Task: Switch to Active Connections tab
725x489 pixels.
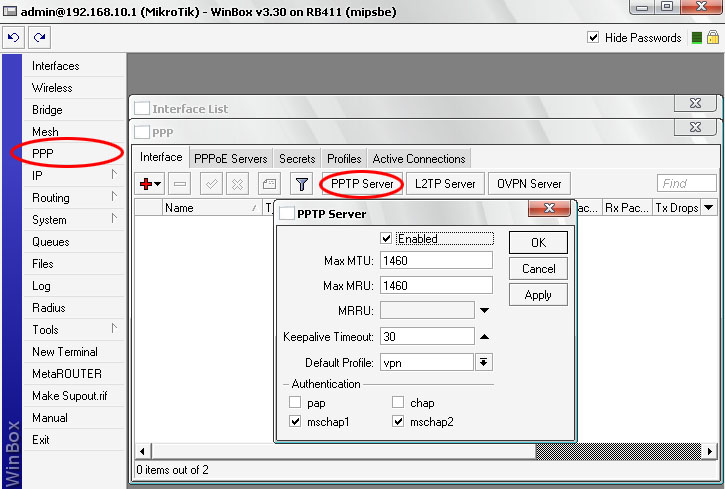Action: 419,159
